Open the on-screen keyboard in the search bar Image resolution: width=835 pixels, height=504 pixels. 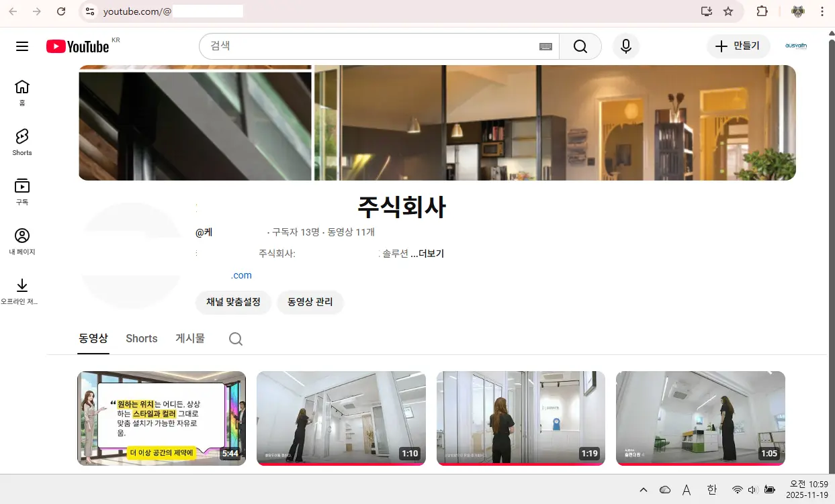pyautogui.click(x=545, y=46)
